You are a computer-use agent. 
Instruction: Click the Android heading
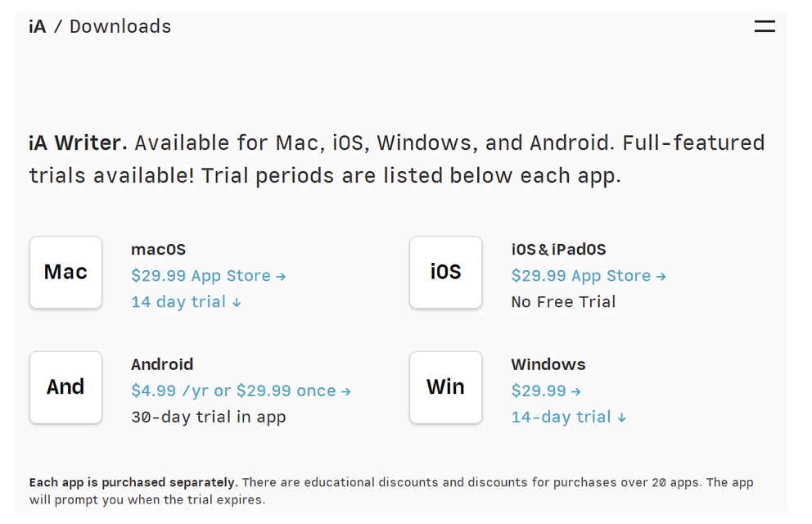162,364
